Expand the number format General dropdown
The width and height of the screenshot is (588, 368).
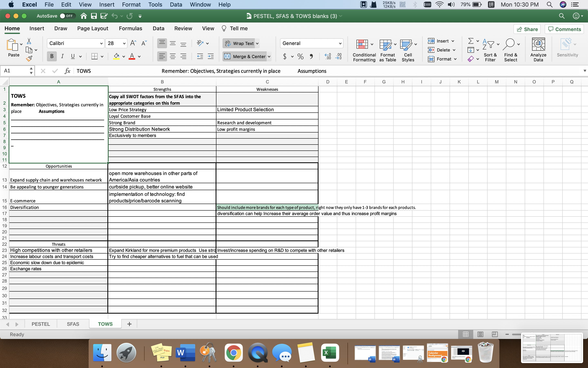[340, 43]
